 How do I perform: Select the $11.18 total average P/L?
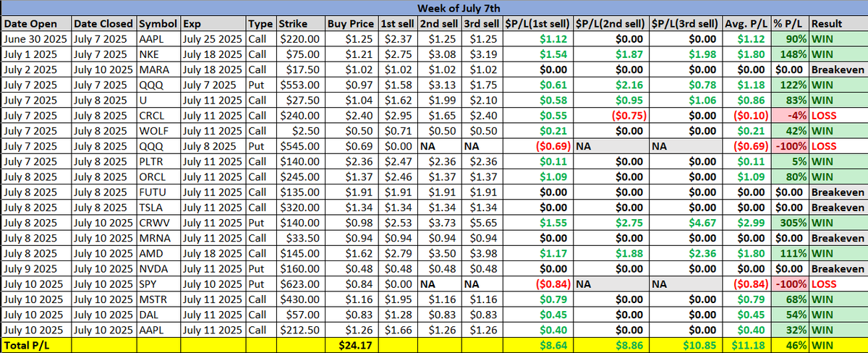coord(746,345)
